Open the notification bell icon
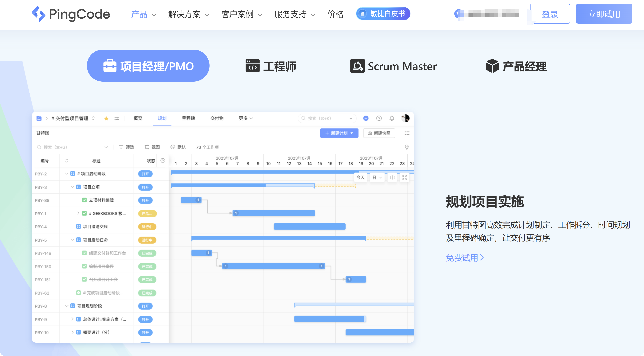This screenshot has width=644, height=356. point(392,118)
